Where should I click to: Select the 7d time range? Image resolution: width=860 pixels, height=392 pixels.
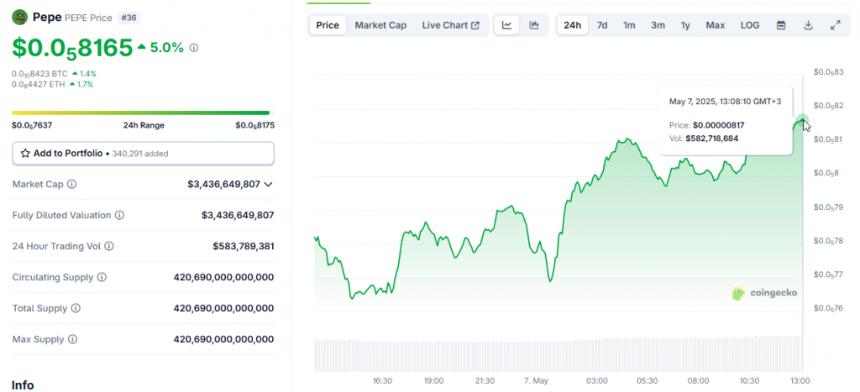pos(602,25)
